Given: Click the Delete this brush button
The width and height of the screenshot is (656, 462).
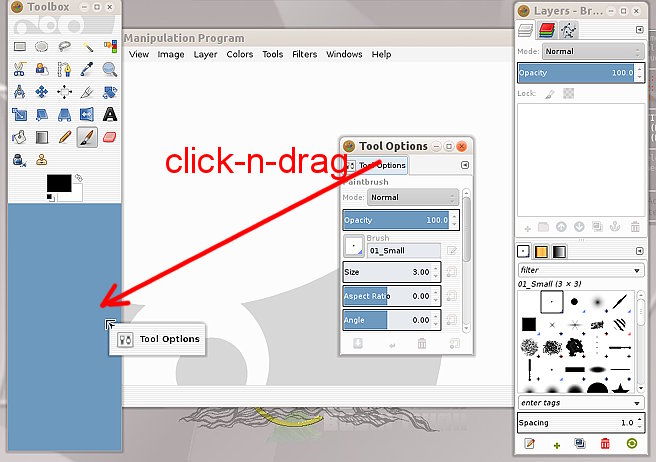Looking at the screenshot, I should [x=605, y=443].
